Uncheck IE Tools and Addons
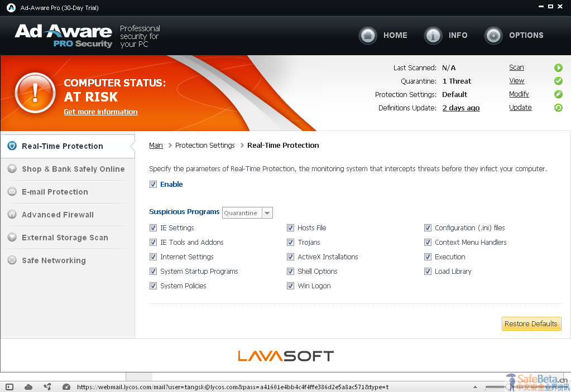This screenshot has width=571, height=392. point(153,243)
